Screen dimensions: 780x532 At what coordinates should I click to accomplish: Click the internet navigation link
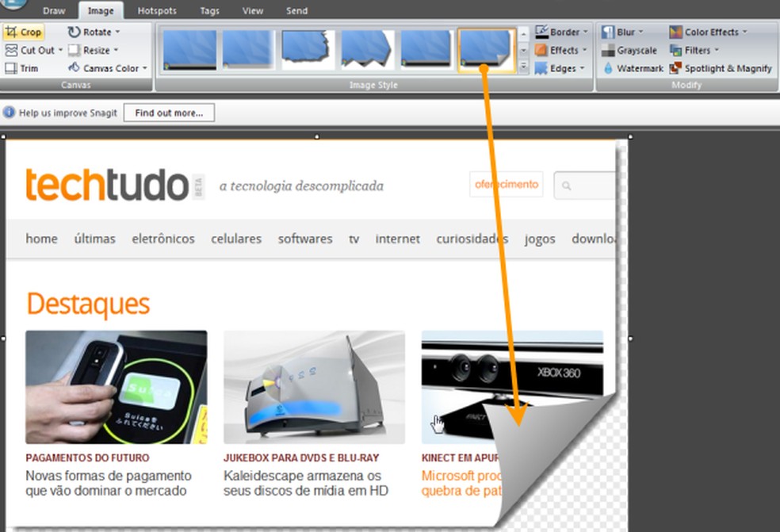coord(397,239)
